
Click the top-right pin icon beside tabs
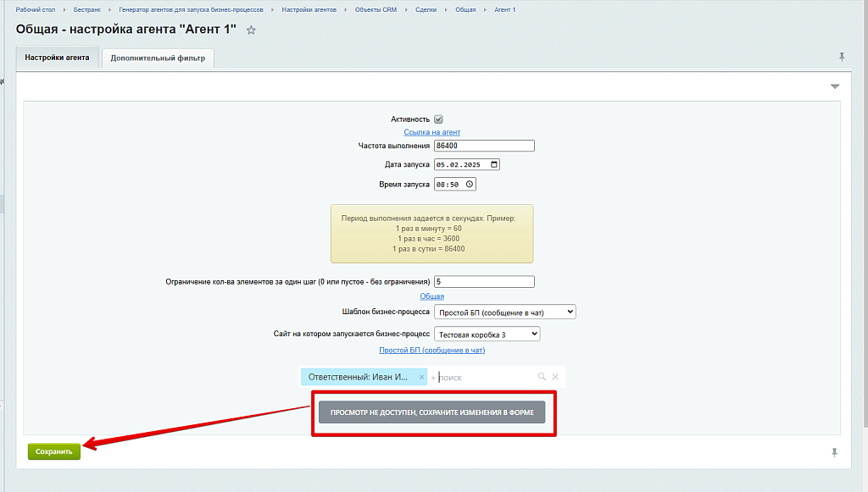click(842, 57)
